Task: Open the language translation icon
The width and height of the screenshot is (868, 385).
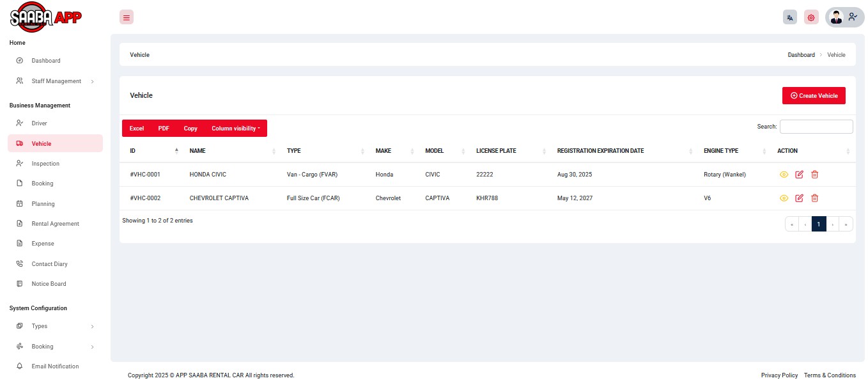Action: click(x=790, y=17)
